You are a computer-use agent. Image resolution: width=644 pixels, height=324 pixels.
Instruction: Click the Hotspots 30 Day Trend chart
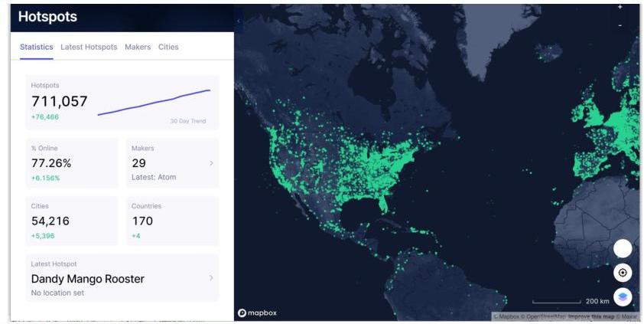pyautogui.click(x=154, y=103)
